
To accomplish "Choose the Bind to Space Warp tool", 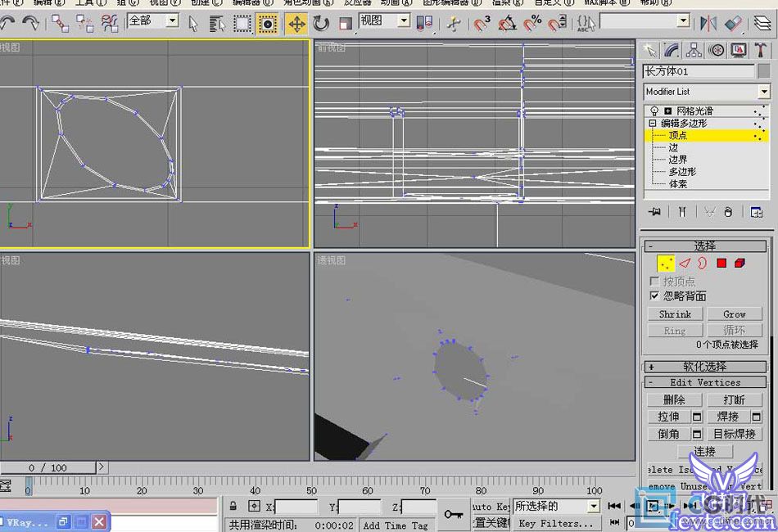I will coord(109,23).
